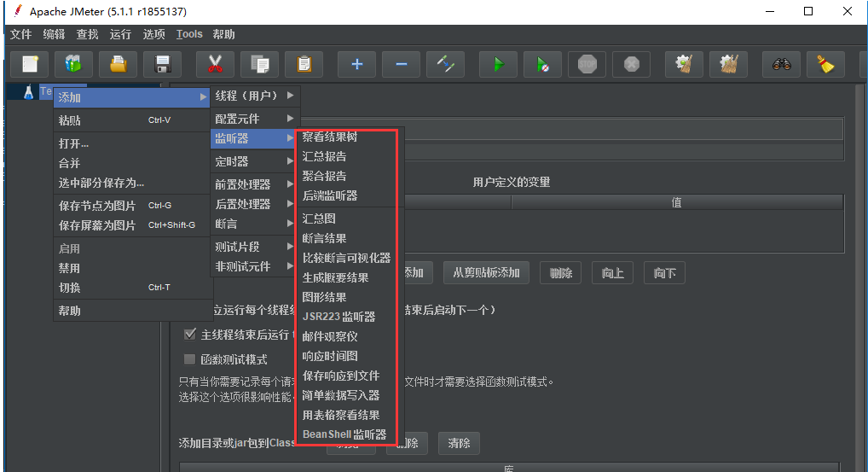Choose 察看结果树 listener
This screenshot has width=868, height=472.
click(x=347, y=137)
